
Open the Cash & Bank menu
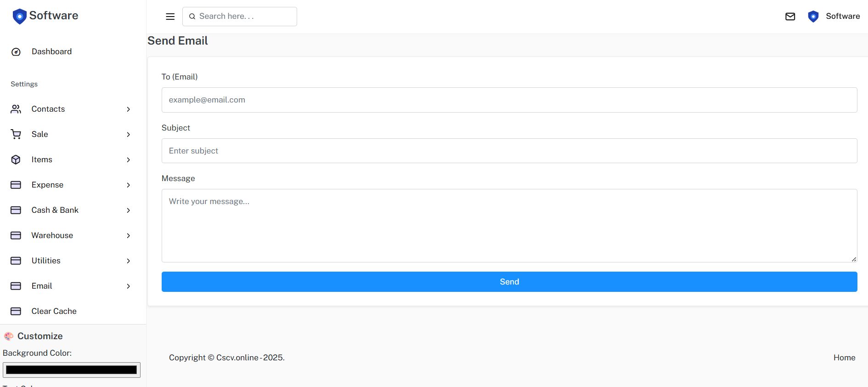point(55,210)
